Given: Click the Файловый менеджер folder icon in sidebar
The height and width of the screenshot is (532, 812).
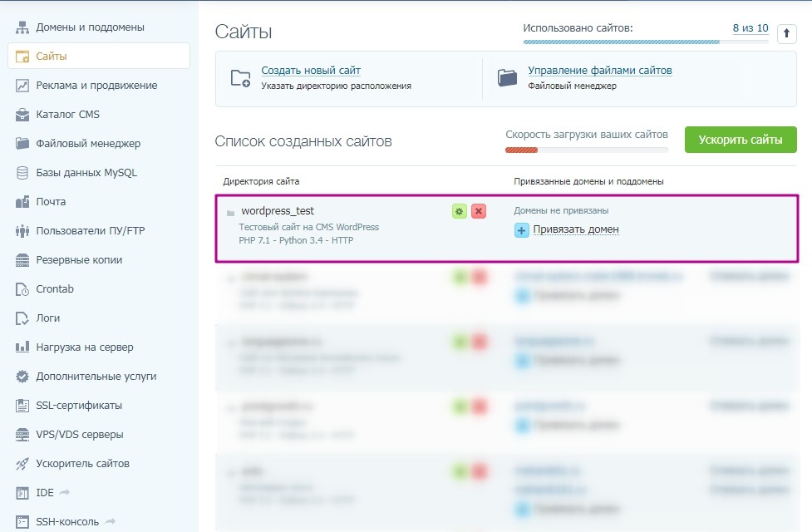Looking at the screenshot, I should click(22, 144).
